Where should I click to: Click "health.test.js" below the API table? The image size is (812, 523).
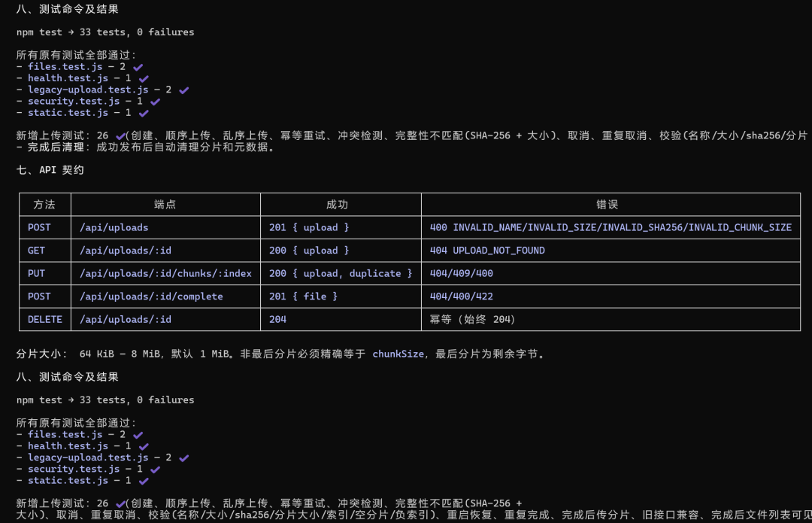coord(68,445)
